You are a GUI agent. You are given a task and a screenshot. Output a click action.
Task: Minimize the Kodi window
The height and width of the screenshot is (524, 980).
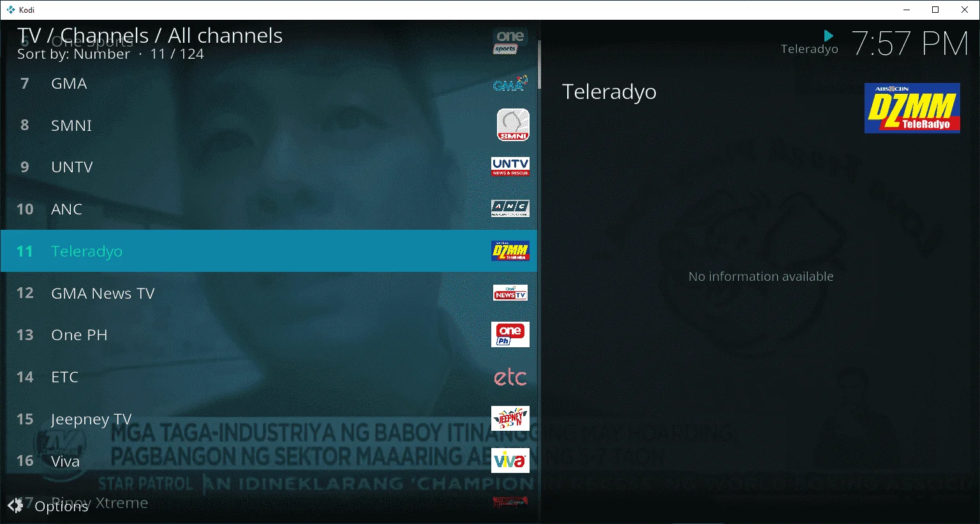click(907, 10)
